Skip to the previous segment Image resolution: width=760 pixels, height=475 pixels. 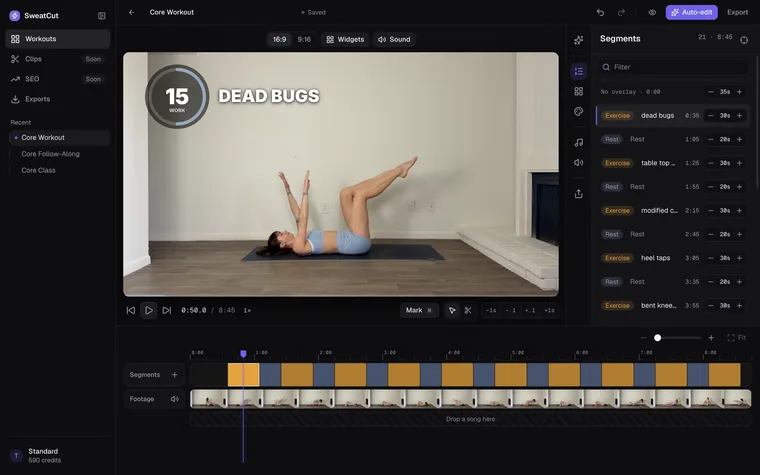(131, 311)
